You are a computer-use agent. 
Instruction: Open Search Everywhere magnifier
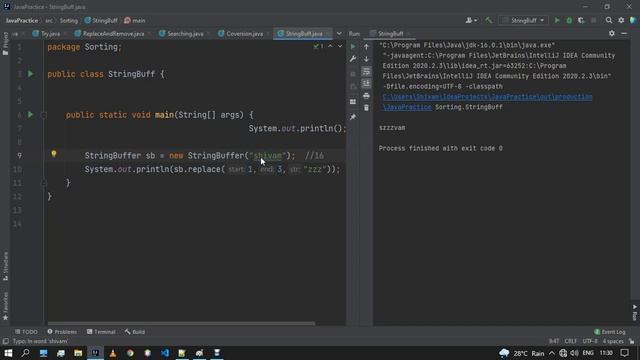[x=609, y=20]
